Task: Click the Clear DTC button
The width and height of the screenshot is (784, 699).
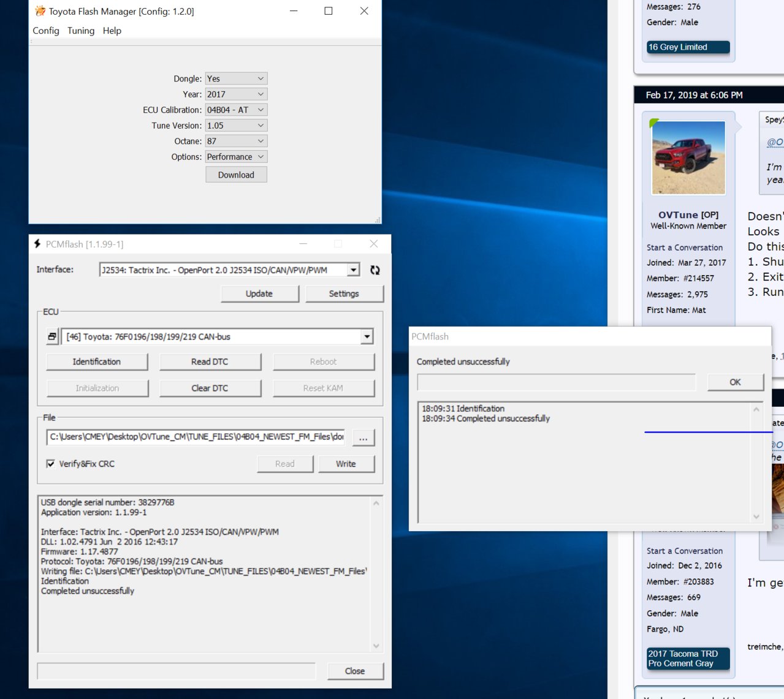Action: pos(210,388)
